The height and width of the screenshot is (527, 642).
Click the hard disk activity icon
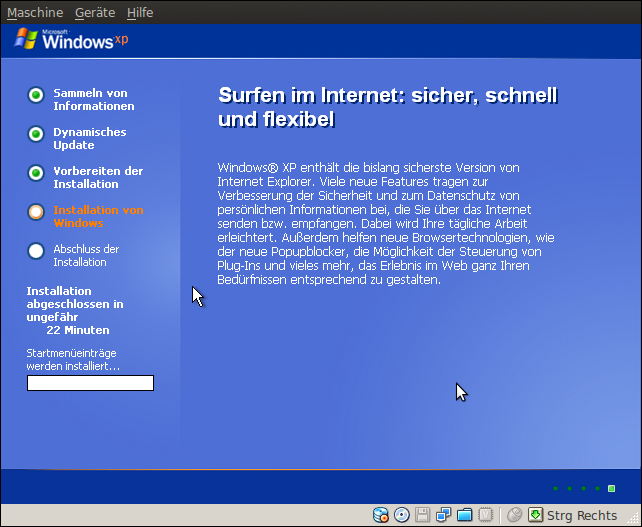pyautogui.click(x=381, y=515)
